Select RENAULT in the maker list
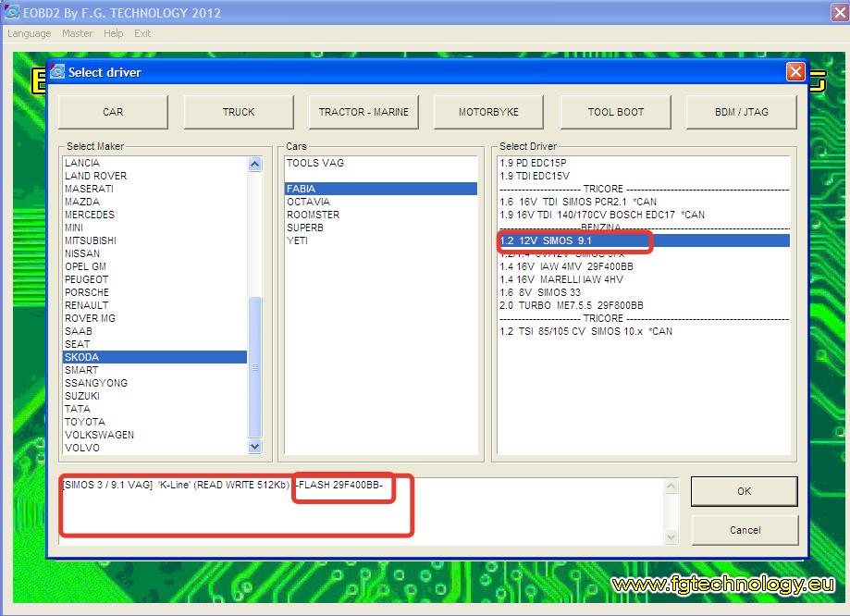Image resolution: width=850 pixels, height=616 pixels. tap(155, 306)
